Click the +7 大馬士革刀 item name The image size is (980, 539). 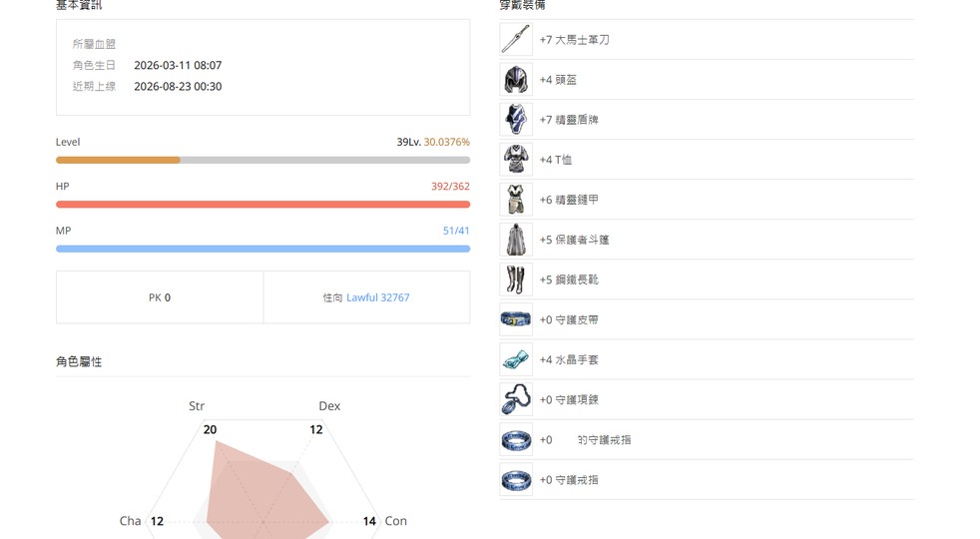pyautogui.click(x=575, y=39)
